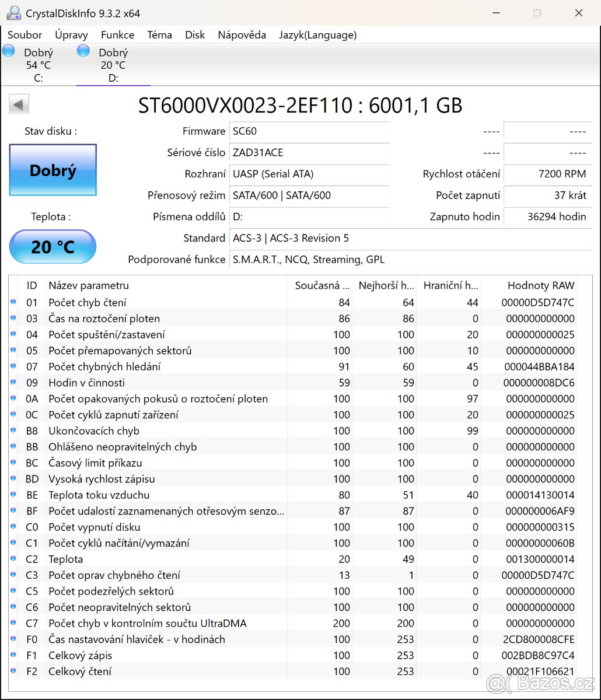This screenshot has height=700, width=601.
Task: Open the Téma dropdown
Action: [x=159, y=35]
